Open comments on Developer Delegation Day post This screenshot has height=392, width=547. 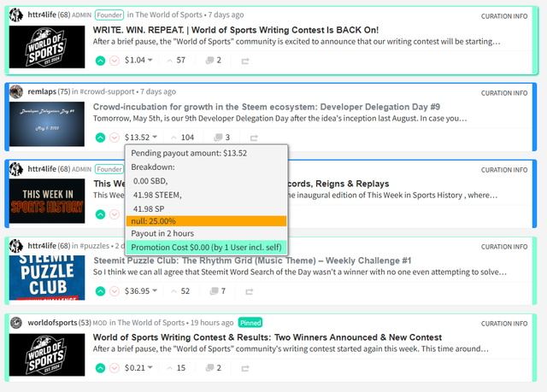click(222, 137)
